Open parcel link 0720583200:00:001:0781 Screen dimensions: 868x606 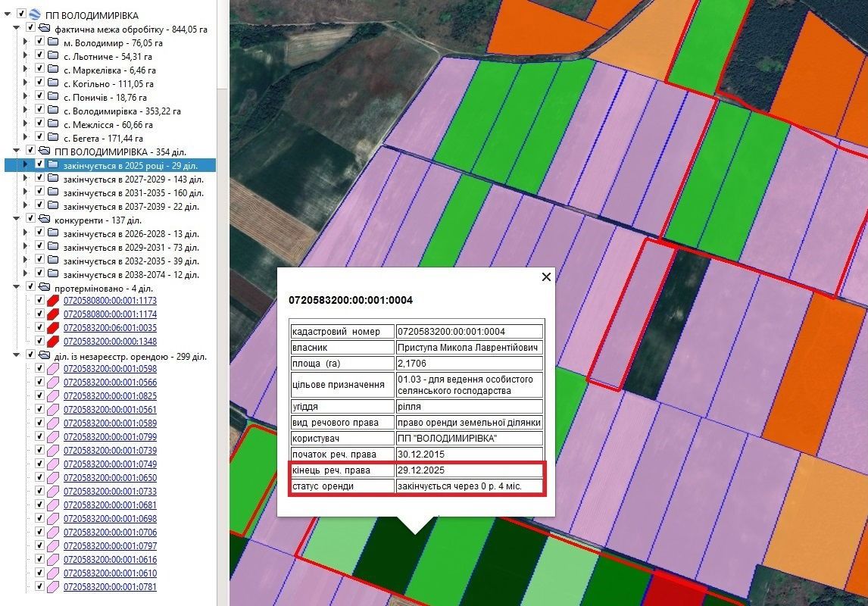pyautogui.click(x=110, y=587)
